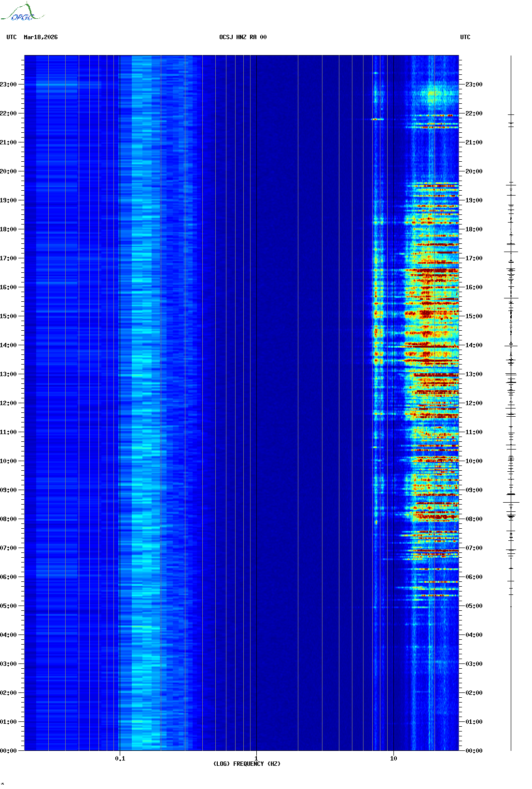Click left-axis time label 18:00
Image resolution: width=532 pixels, height=789 pixels.
click(8, 229)
